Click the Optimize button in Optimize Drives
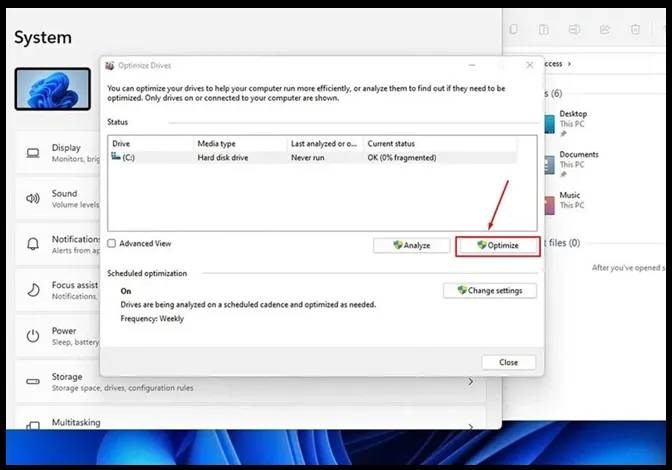This screenshot has width=672, height=470. point(498,246)
